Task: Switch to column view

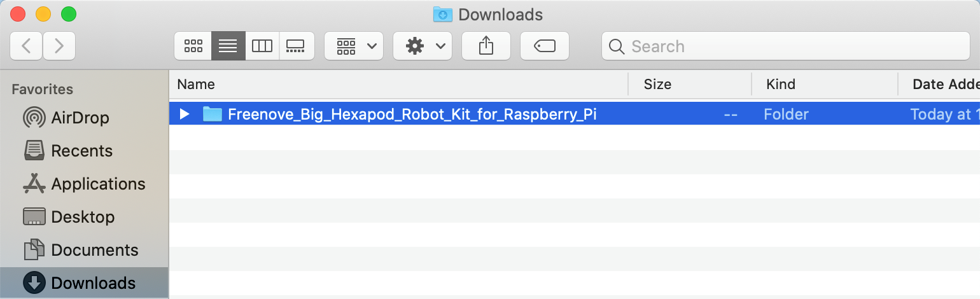Action: click(x=262, y=46)
